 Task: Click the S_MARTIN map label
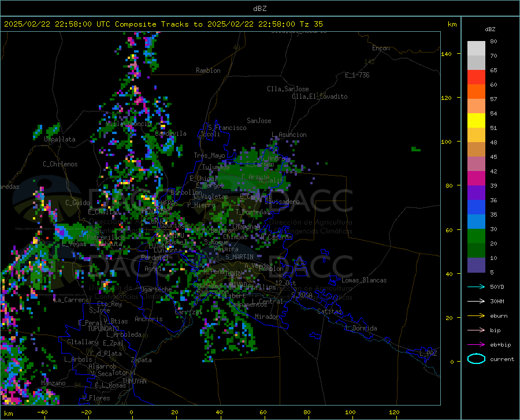(x=239, y=257)
